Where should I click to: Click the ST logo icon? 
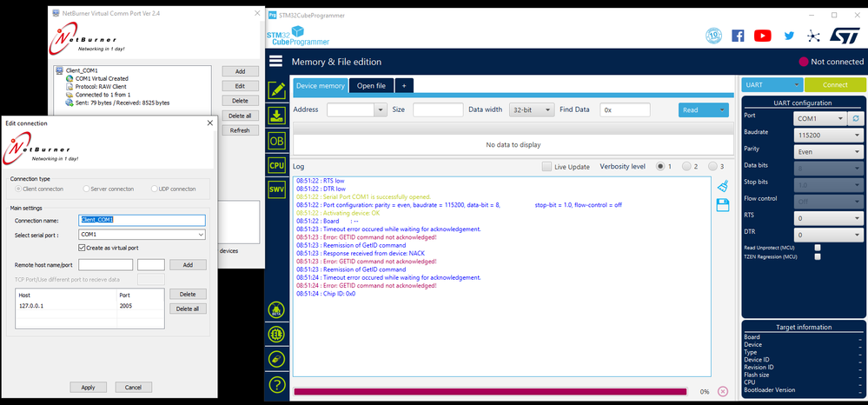pyautogui.click(x=845, y=36)
